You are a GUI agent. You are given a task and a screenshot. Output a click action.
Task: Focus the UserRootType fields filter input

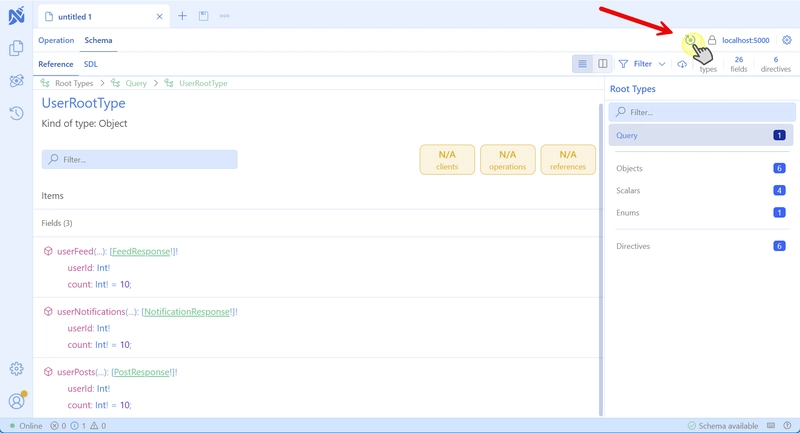tap(139, 159)
